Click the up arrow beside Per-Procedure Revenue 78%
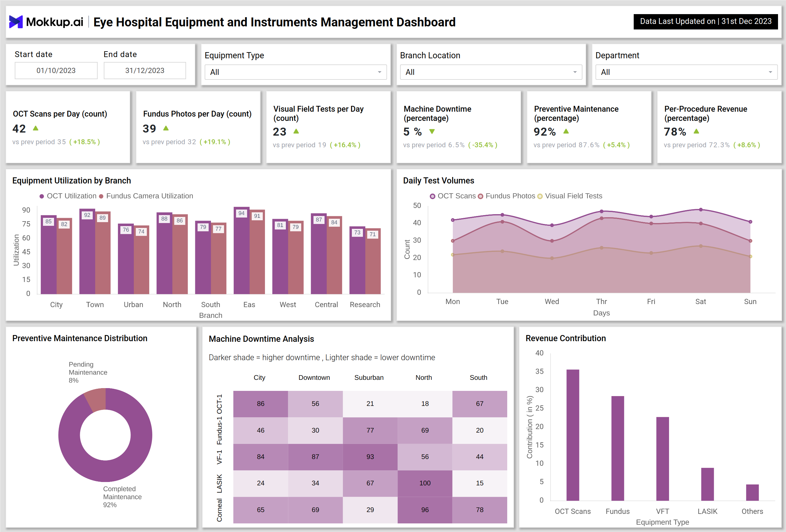786x532 pixels. coord(696,131)
